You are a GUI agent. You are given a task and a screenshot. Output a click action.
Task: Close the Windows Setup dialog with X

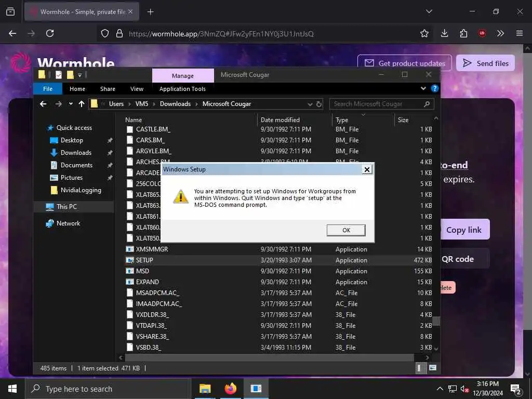point(367,169)
